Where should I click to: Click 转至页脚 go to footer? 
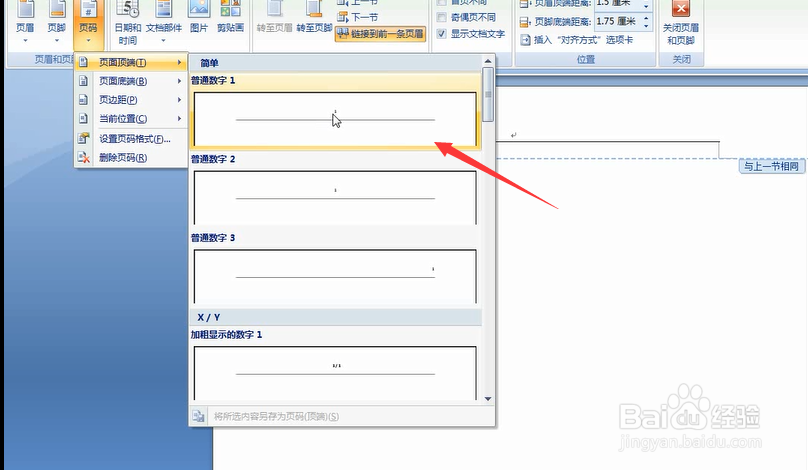(314, 18)
